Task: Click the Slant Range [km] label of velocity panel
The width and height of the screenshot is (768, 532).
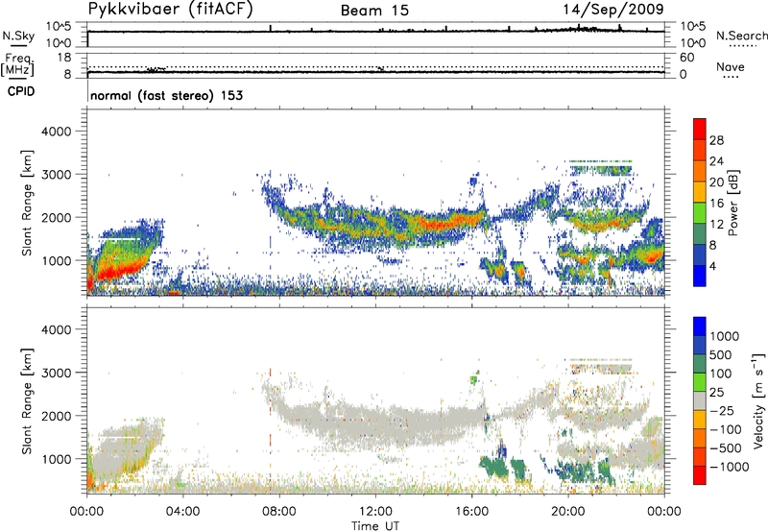Action: [27, 401]
